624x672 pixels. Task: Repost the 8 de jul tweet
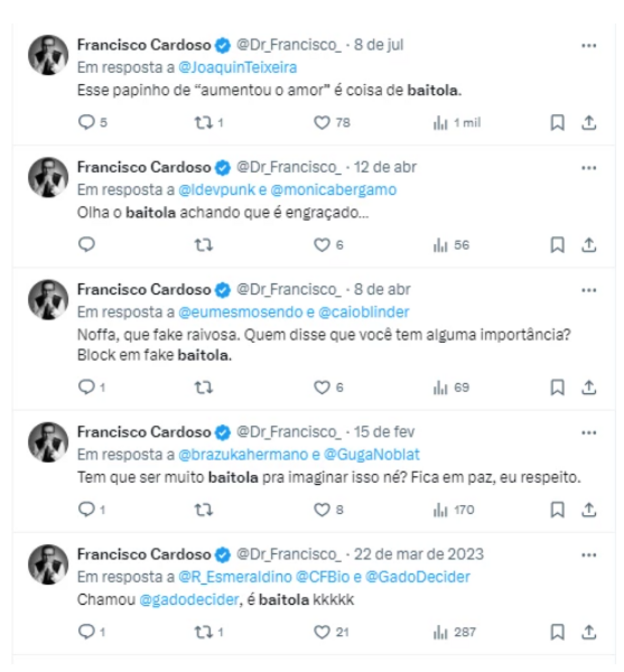[x=203, y=122]
